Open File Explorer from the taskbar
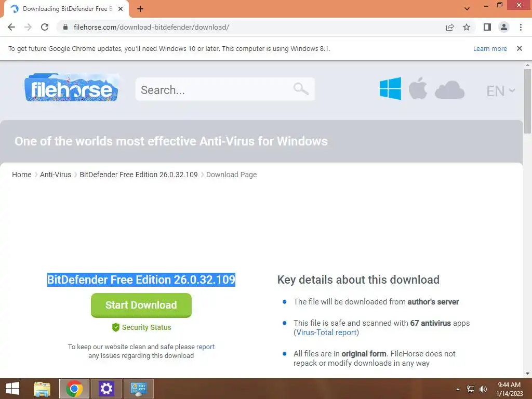Viewport: 532px width, 399px height. [42, 389]
